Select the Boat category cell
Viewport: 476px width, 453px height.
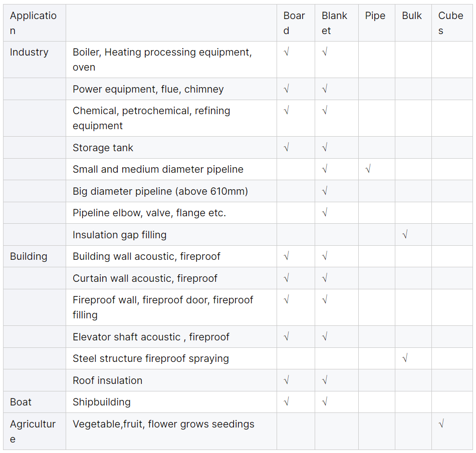point(21,402)
